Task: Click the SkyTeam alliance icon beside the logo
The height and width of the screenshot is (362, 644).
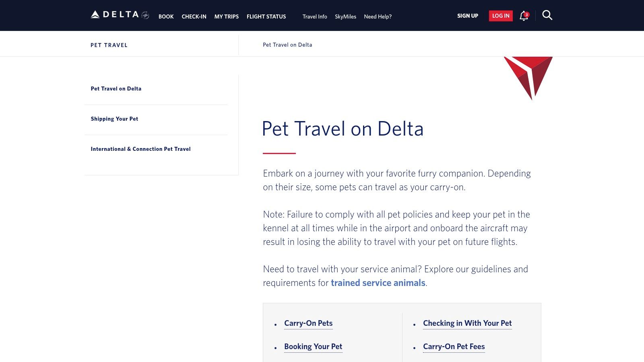Action: [145, 14]
